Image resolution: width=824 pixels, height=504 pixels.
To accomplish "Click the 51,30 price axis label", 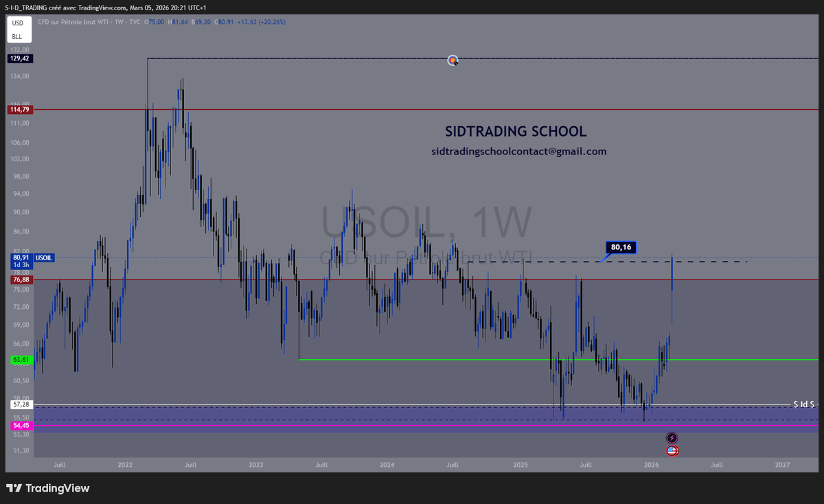I will point(21,451).
